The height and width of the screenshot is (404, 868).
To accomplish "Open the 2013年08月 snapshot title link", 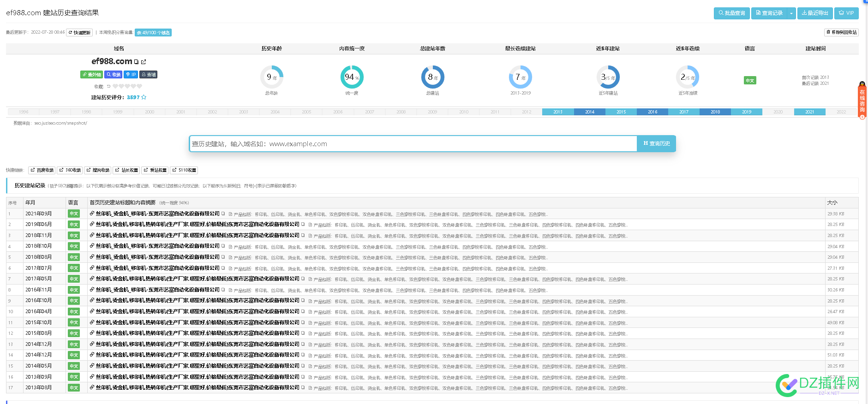I will click(198, 387).
